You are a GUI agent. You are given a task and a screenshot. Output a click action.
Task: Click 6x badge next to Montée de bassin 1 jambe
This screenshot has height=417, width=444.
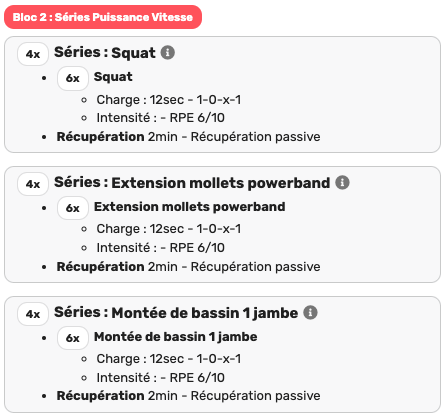(73, 338)
